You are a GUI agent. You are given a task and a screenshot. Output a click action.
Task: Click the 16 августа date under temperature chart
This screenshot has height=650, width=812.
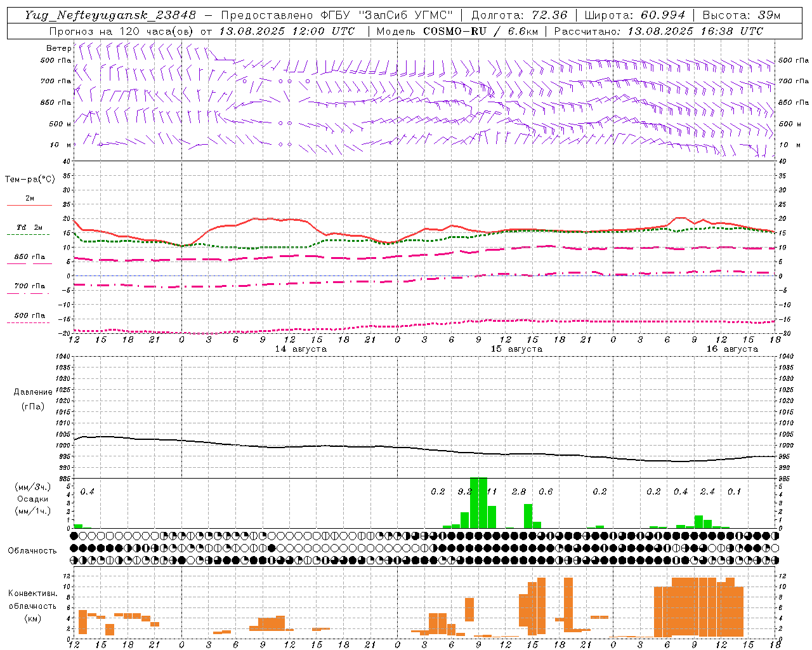pos(732,349)
